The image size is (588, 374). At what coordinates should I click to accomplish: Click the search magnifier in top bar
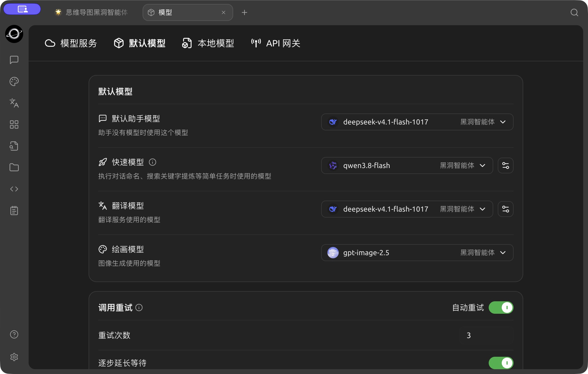pyautogui.click(x=574, y=12)
